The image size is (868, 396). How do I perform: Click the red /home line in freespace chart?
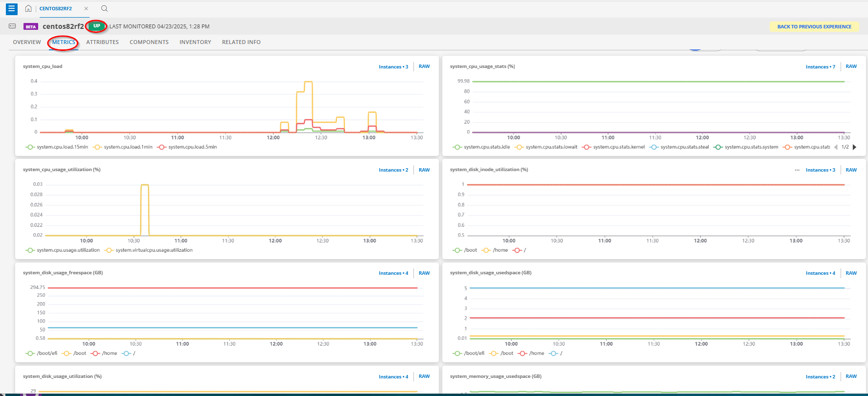point(232,288)
